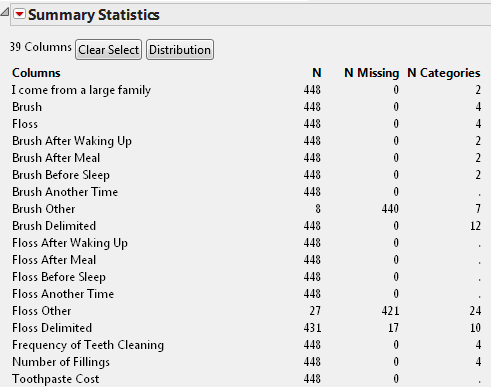
Task: Click N Categories value 24 for Floss Other
Action: pos(475,311)
